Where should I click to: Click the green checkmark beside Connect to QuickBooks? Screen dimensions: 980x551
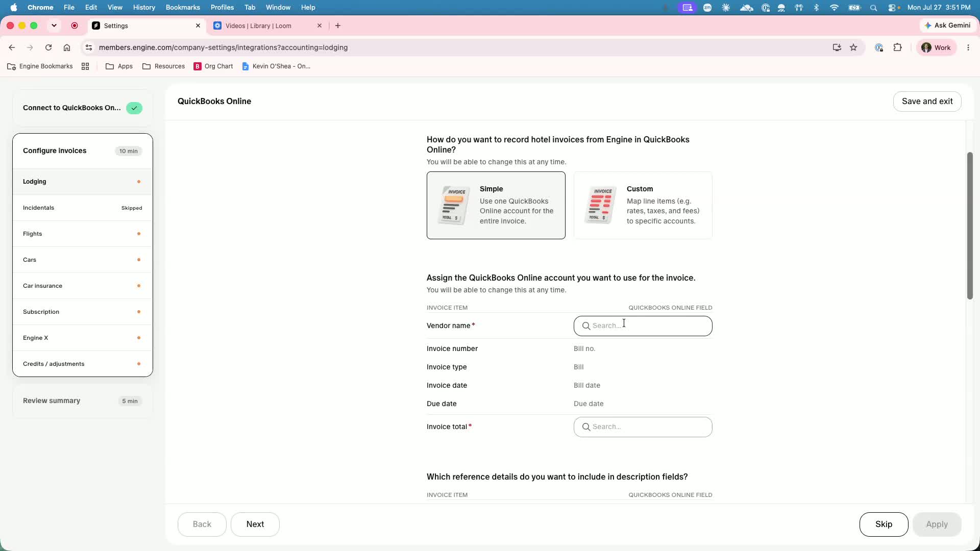point(134,108)
